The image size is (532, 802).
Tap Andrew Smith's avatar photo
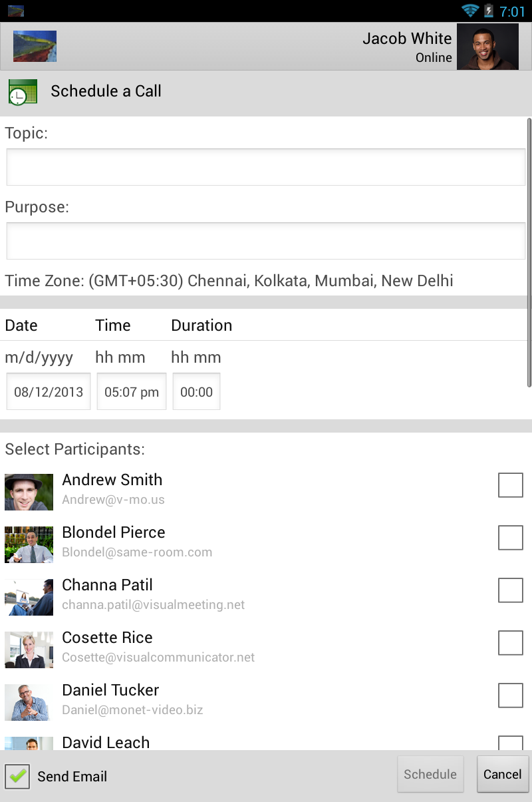click(29, 492)
